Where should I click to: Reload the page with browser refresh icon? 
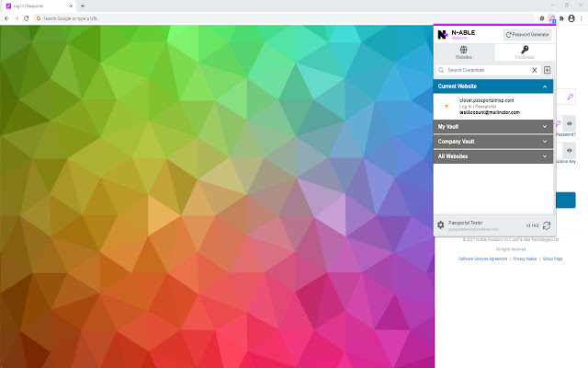26,18
